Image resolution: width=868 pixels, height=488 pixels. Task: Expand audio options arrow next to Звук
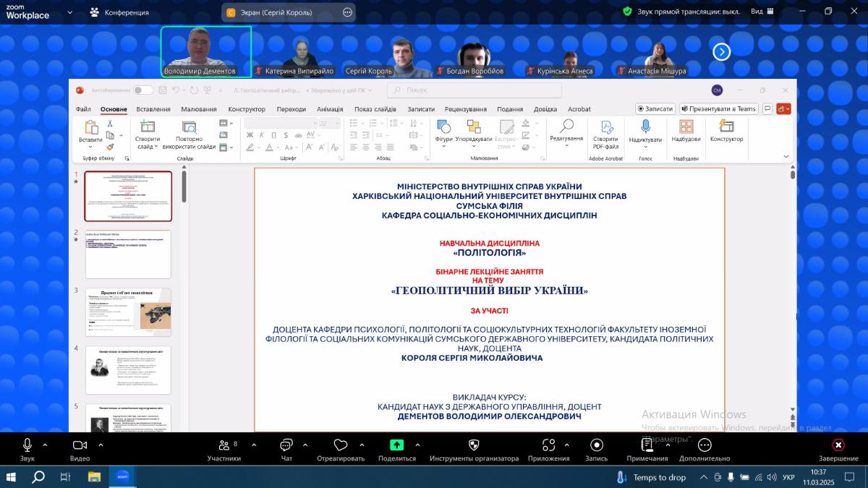(45, 445)
